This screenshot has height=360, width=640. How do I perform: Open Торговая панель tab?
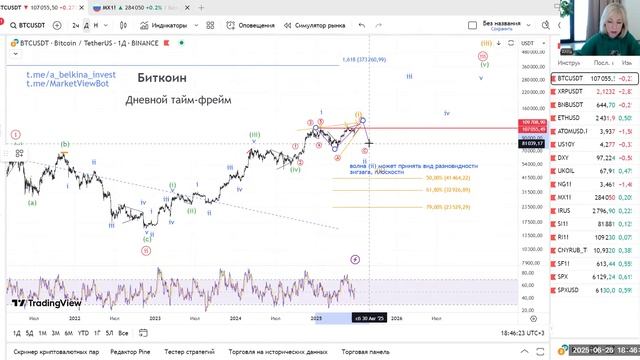[365, 351]
